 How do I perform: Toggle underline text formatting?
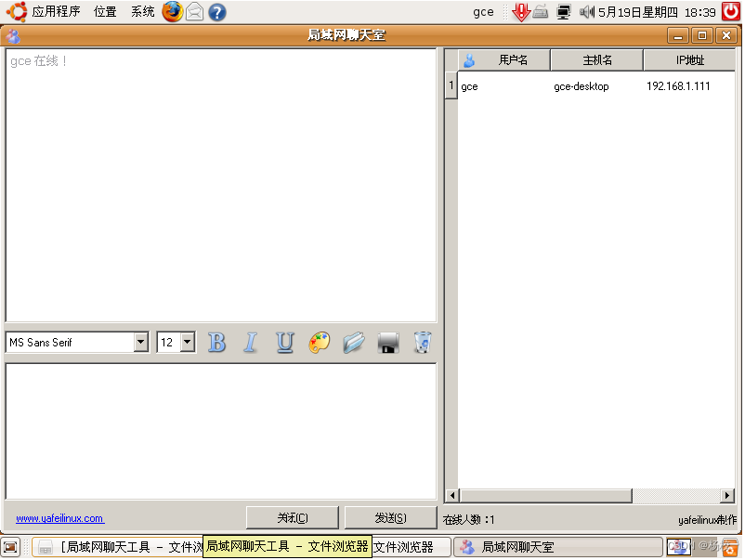(x=285, y=342)
